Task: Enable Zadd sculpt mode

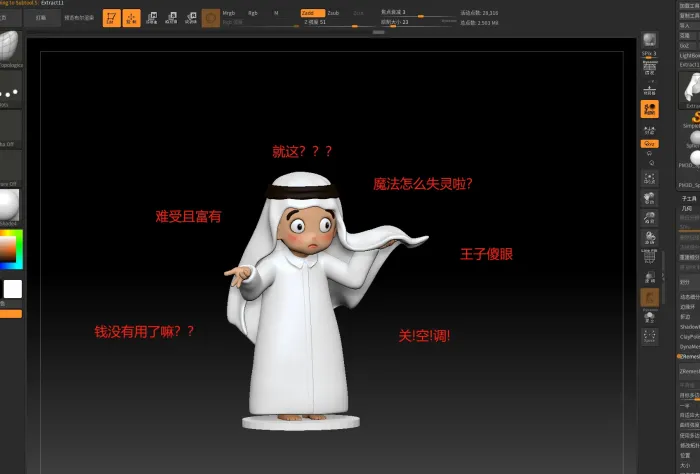Action: 312,13
